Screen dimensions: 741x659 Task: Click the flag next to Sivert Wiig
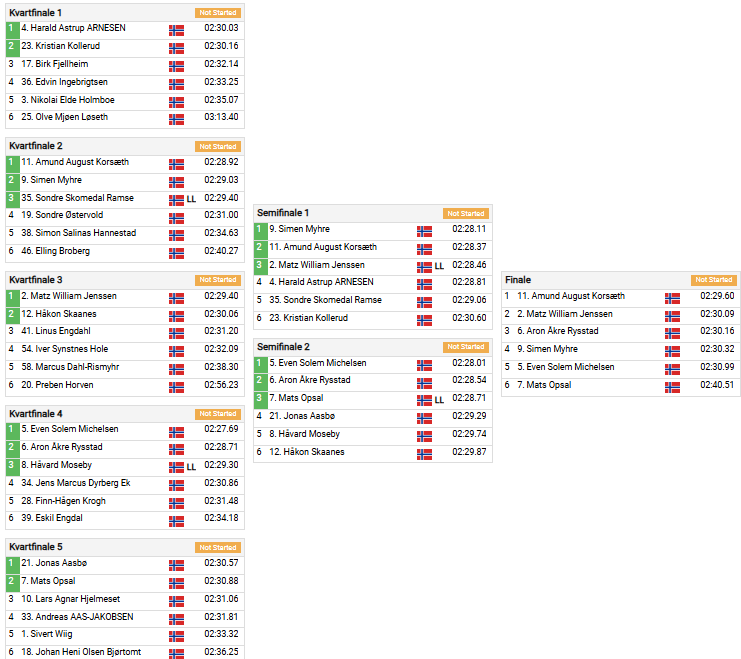tap(176, 634)
